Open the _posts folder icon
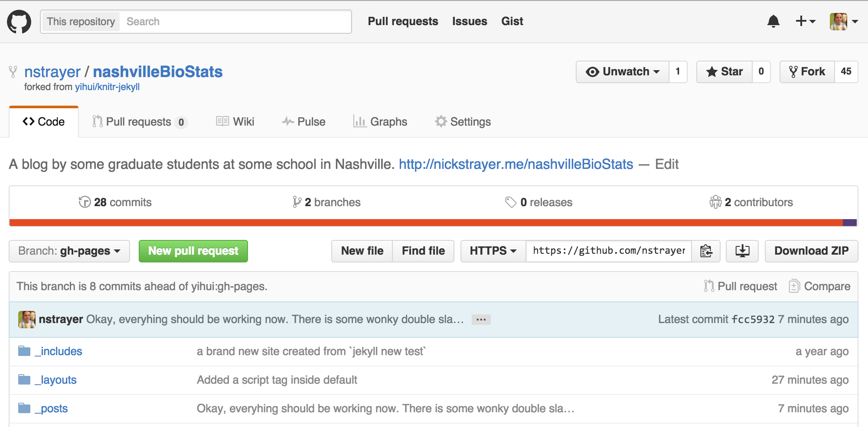868x427 pixels. (x=24, y=408)
